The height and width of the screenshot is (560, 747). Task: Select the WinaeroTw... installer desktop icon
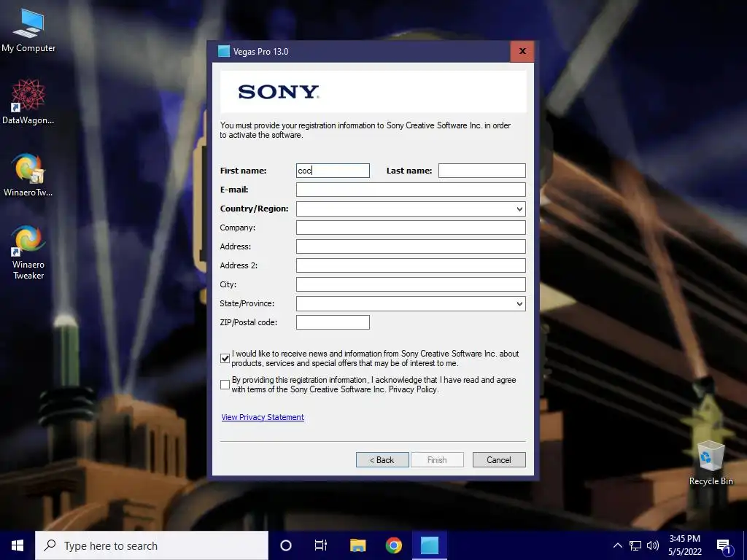click(28, 174)
